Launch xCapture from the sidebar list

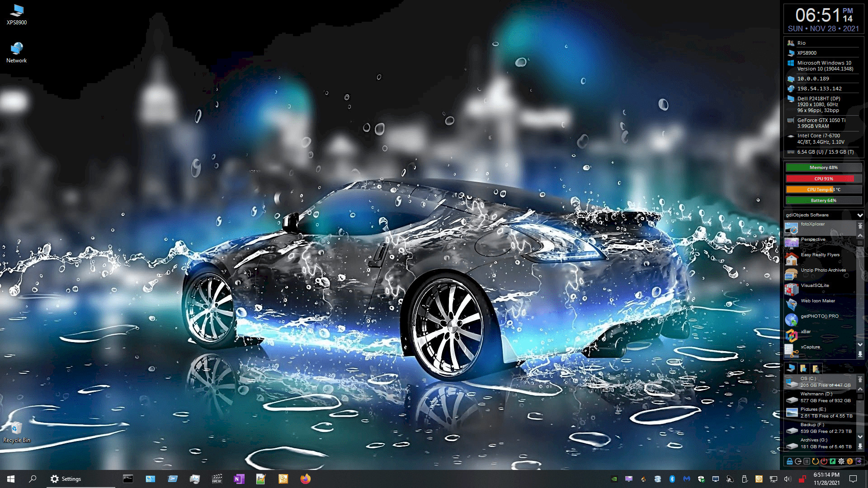[810, 347]
